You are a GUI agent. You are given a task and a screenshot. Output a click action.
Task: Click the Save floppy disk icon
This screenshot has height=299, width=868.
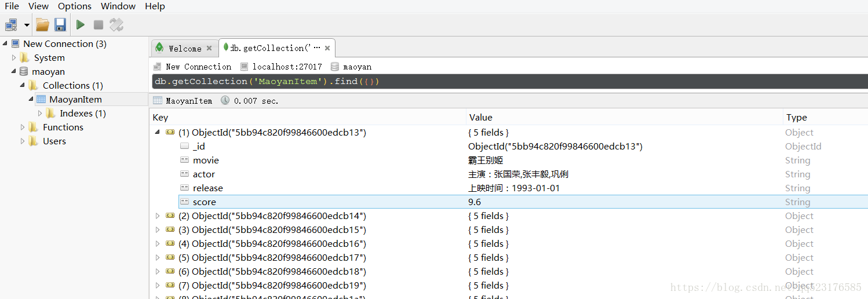[60, 25]
